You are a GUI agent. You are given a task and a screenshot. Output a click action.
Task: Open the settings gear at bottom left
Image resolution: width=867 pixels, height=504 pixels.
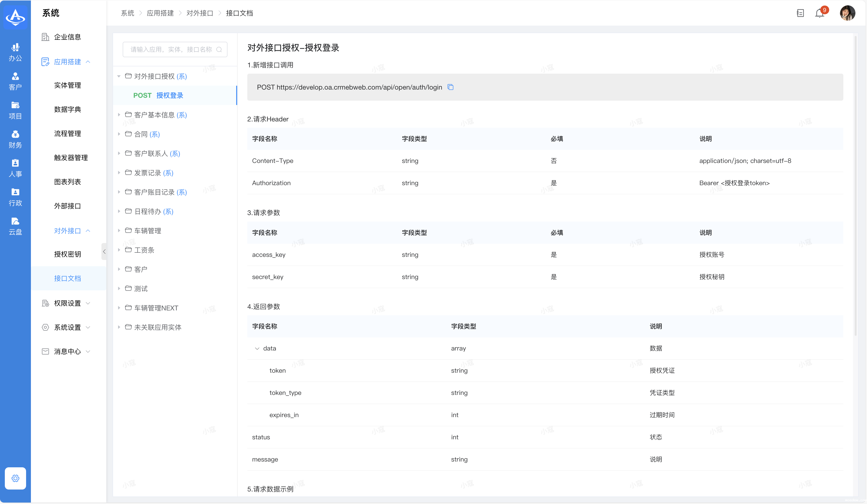click(x=15, y=478)
